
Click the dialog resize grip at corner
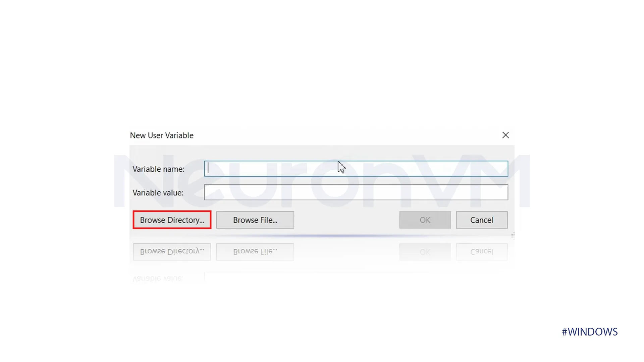(x=513, y=235)
